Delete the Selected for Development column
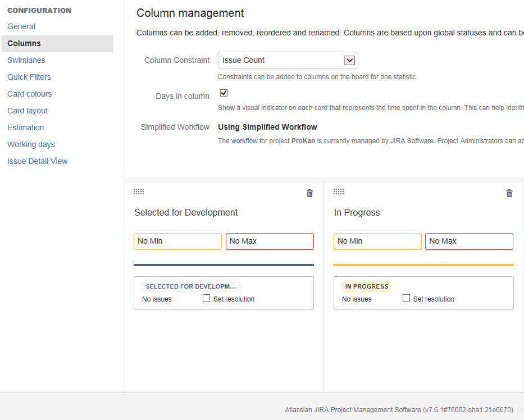524x420 pixels. pos(309,193)
